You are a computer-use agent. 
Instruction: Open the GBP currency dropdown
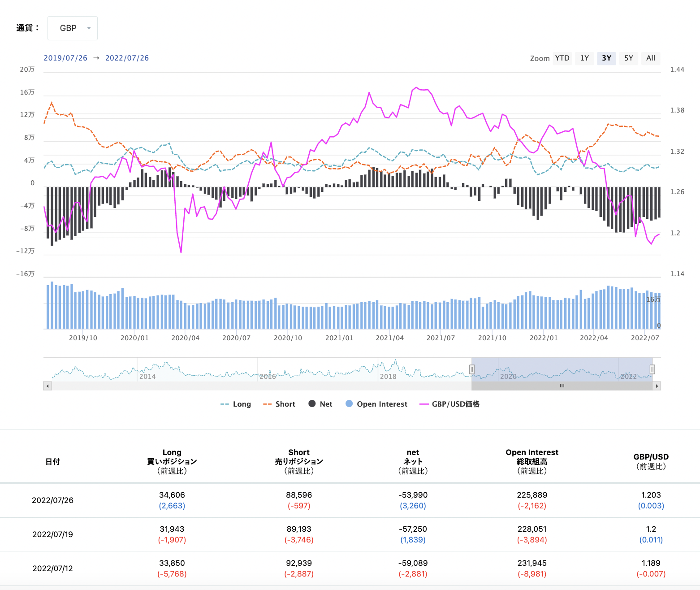click(73, 28)
